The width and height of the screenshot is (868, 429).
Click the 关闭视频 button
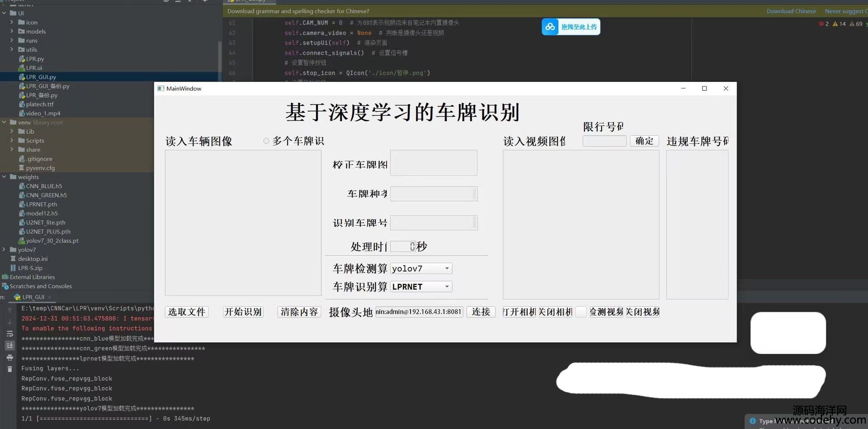point(643,312)
